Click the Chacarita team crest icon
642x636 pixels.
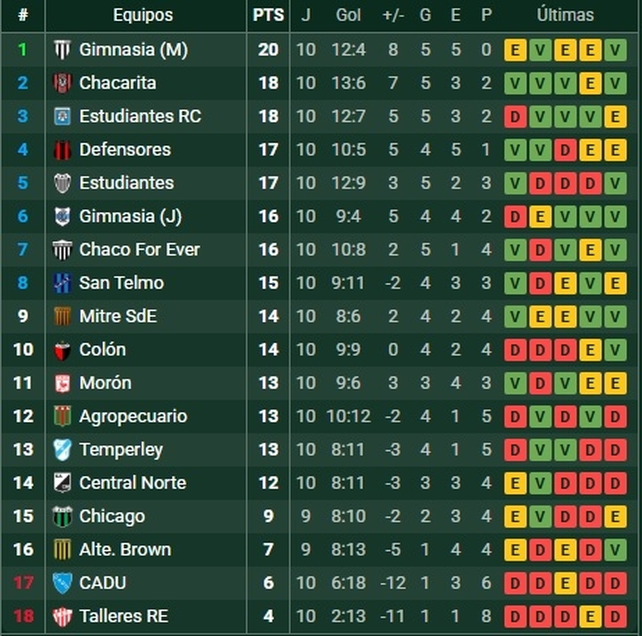pos(62,83)
